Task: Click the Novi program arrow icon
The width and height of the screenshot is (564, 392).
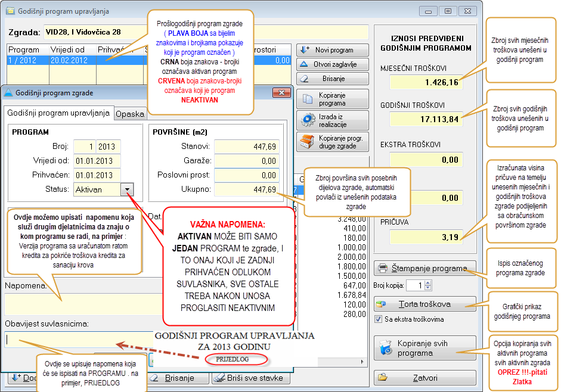Action: [x=305, y=49]
